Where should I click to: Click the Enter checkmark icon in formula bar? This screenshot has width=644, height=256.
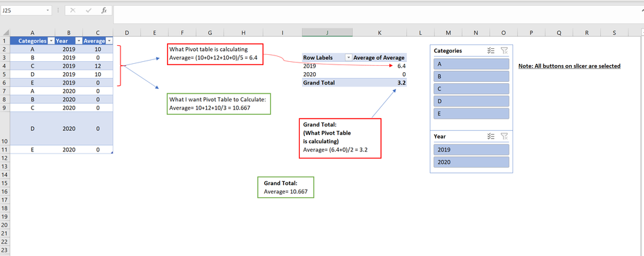pos(88,10)
